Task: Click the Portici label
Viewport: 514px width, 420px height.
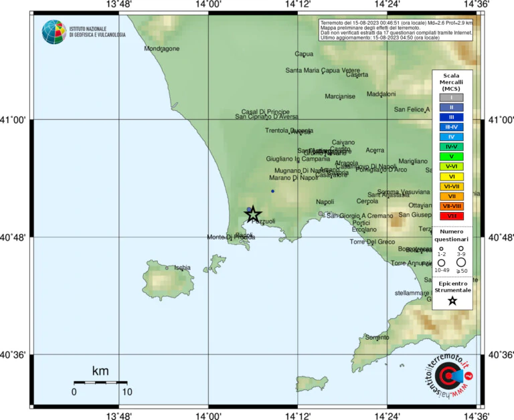Action: [x=361, y=223]
